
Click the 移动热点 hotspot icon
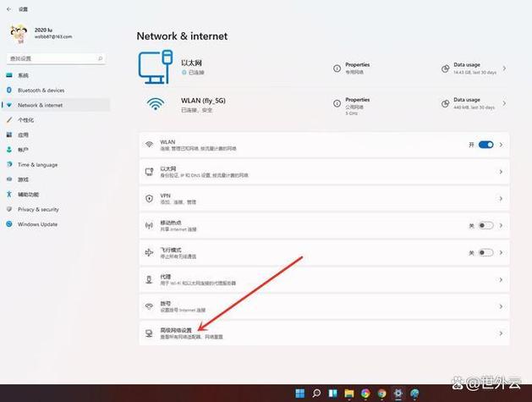point(149,226)
